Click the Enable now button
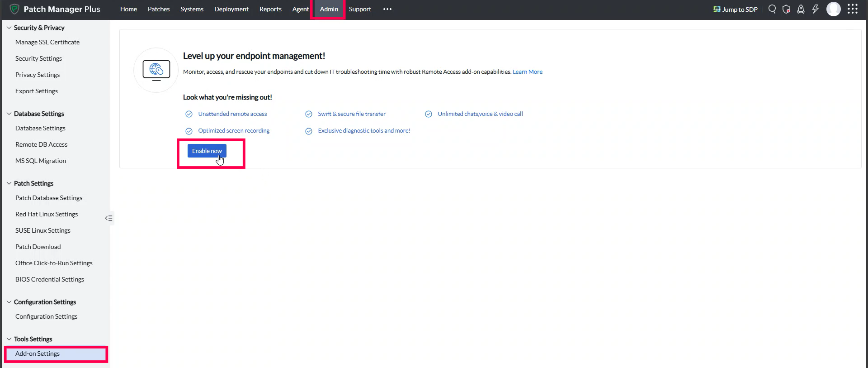 click(207, 151)
